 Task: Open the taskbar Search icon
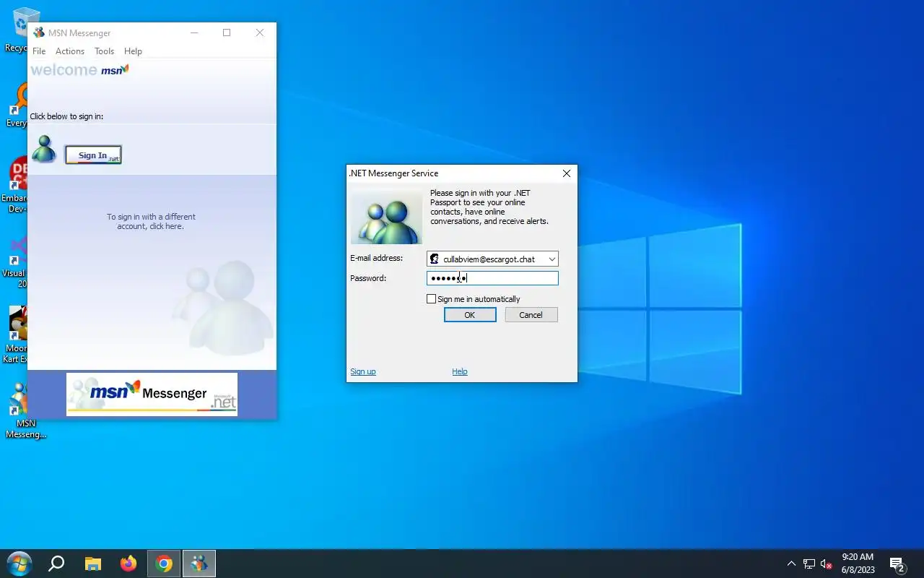(x=56, y=564)
